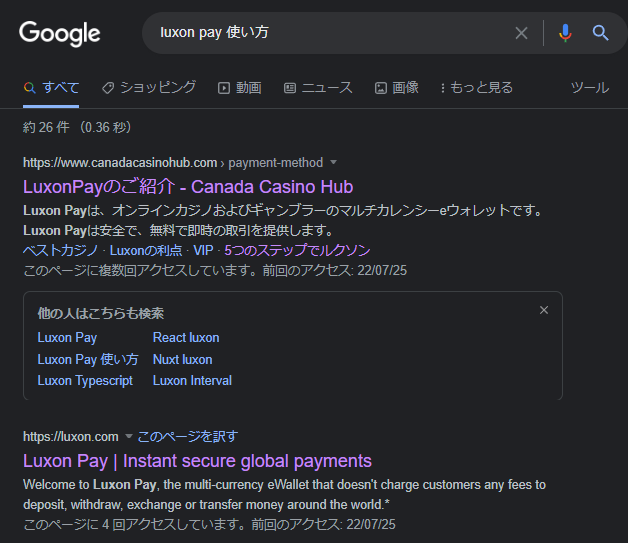Click the https://luxon.com URL text
This screenshot has height=543, width=628.
[x=71, y=436]
